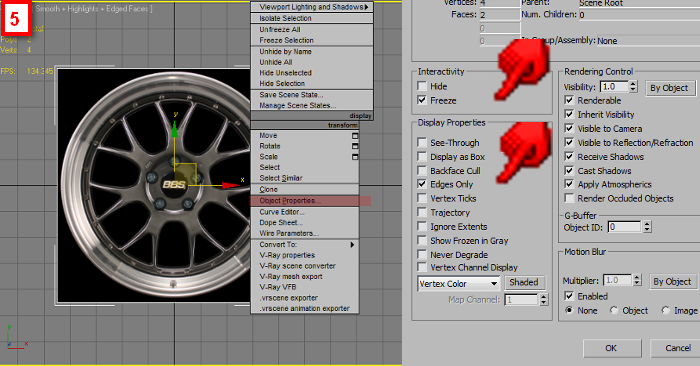Image resolution: width=700 pixels, height=366 pixels.
Task: Open Curve Editor menu entry
Action: pos(305,212)
